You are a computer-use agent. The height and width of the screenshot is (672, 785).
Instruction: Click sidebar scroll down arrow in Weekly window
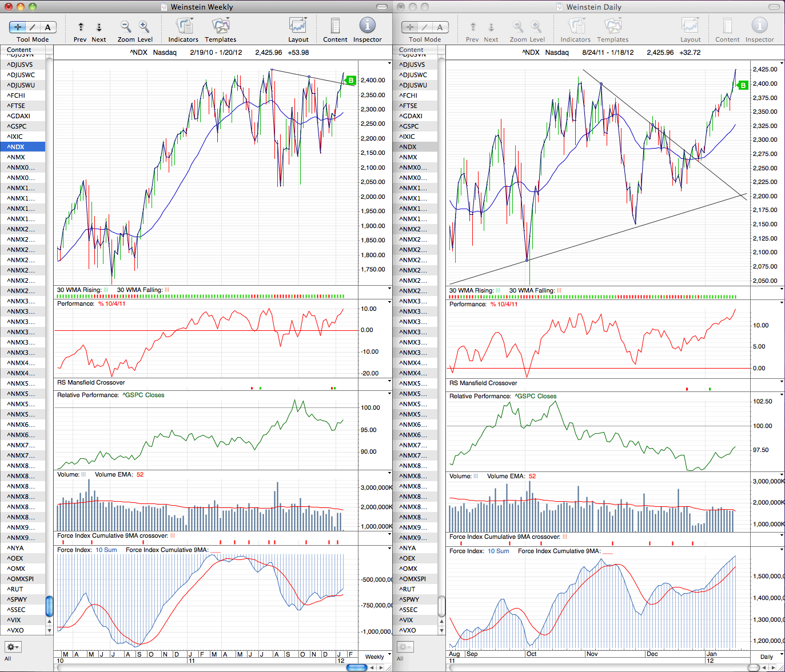coord(49,630)
